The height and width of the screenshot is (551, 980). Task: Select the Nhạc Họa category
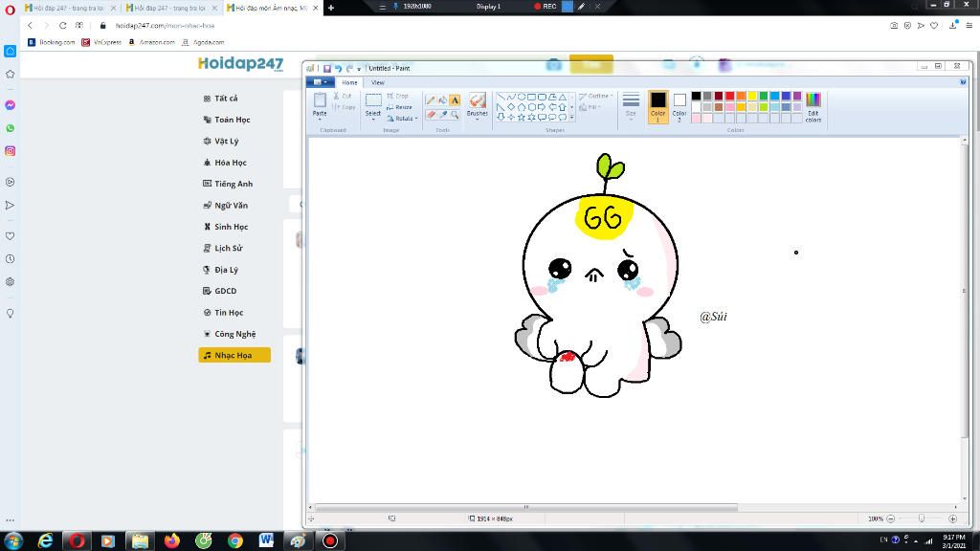pyautogui.click(x=234, y=355)
